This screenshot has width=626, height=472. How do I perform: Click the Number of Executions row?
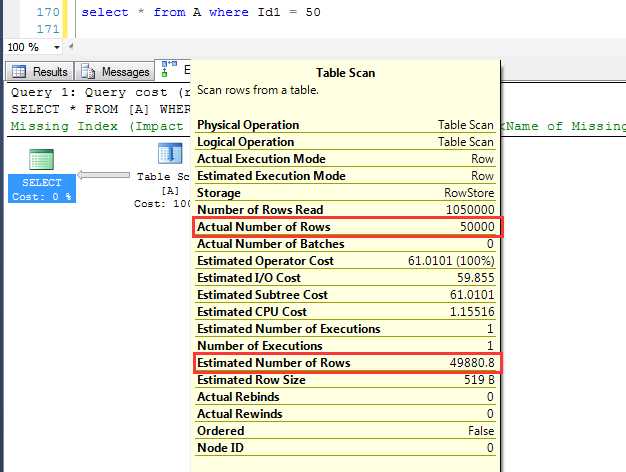tap(345, 346)
